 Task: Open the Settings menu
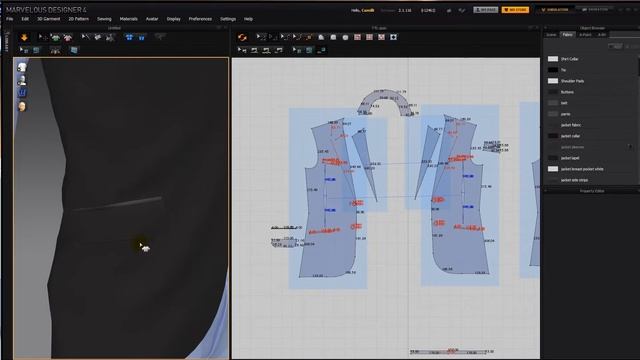(x=228, y=19)
